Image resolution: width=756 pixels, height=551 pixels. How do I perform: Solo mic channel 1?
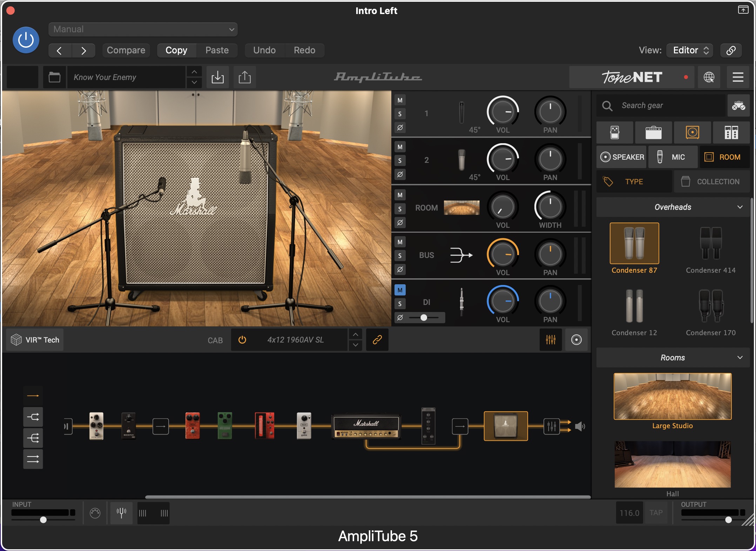pyautogui.click(x=400, y=114)
